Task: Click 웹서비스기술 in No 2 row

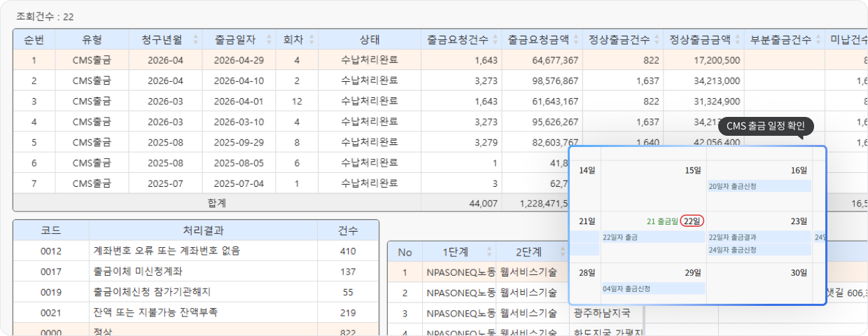Action: [x=531, y=293]
